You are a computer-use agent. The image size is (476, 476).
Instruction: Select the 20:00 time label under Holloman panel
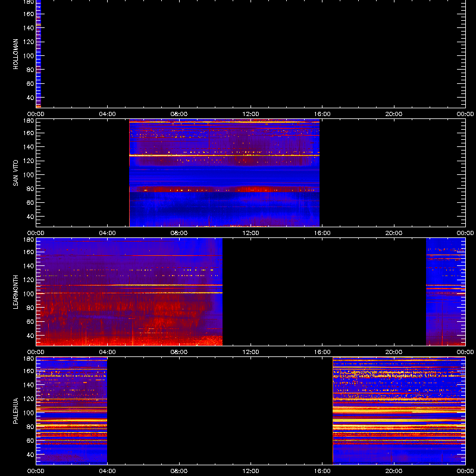[x=394, y=114]
